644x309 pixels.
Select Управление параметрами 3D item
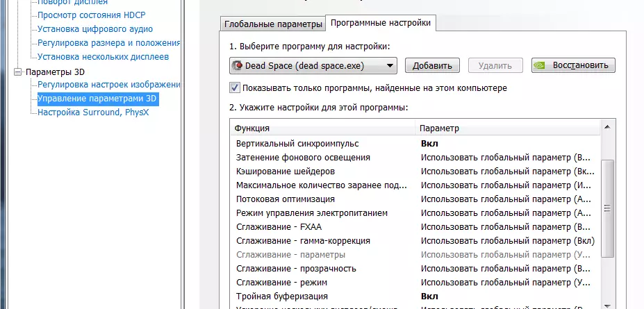pyautogui.click(x=98, y=99)
